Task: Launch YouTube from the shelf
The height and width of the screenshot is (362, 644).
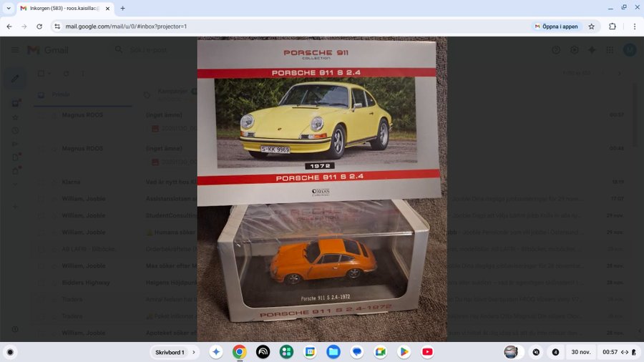Action: (427, 352)
